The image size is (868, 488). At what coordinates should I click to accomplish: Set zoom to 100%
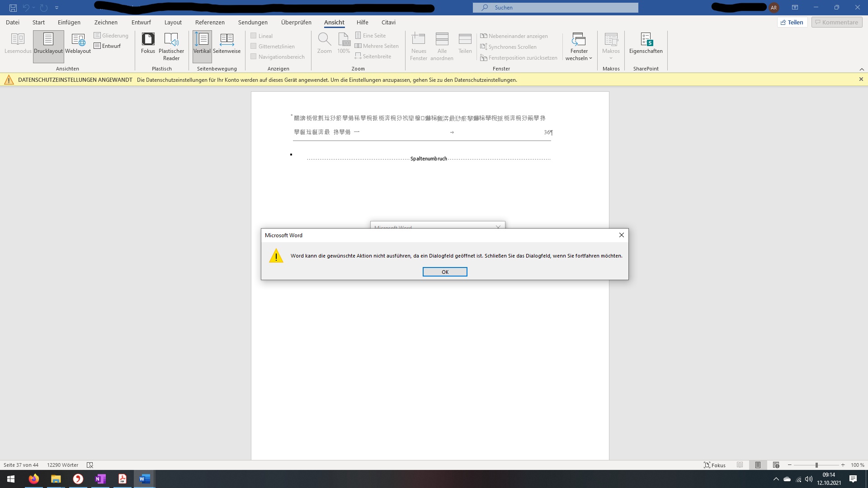point(343,45)
